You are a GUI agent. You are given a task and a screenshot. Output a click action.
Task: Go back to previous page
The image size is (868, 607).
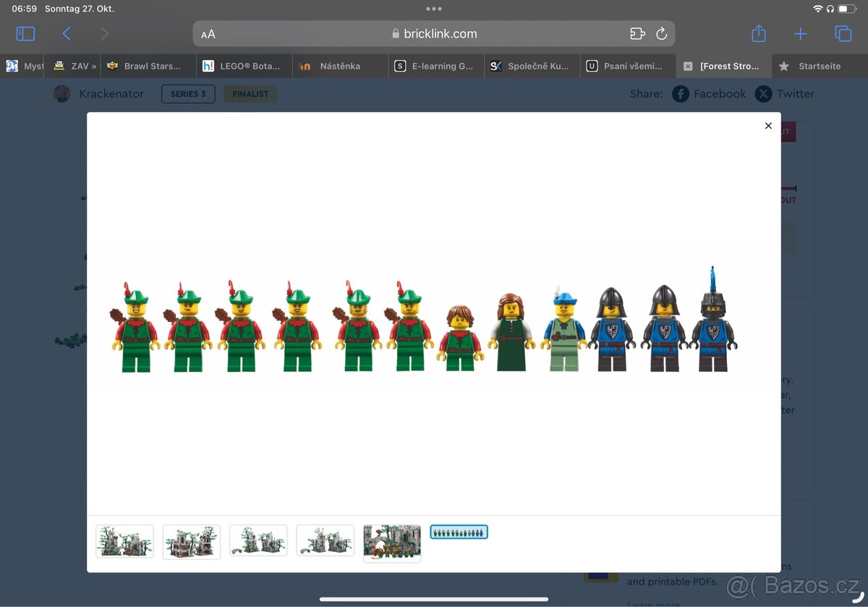click(x=67, y=33)
